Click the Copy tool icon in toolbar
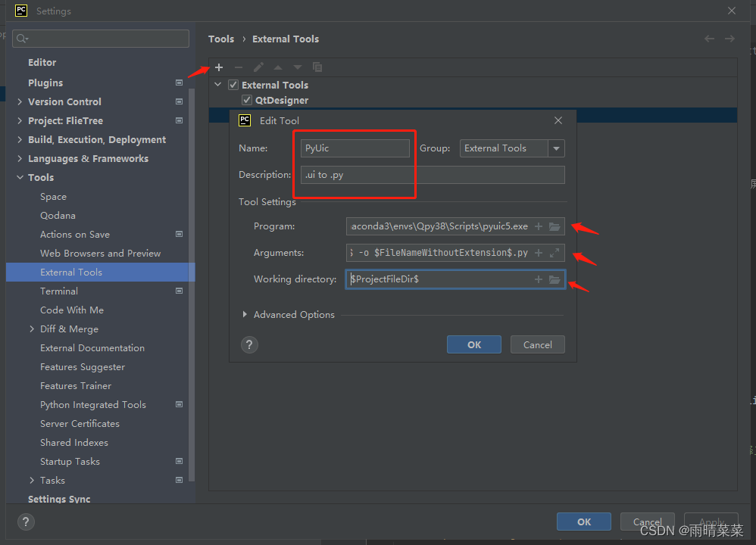The height and width of the screenshot is (545, 756). 317,67
